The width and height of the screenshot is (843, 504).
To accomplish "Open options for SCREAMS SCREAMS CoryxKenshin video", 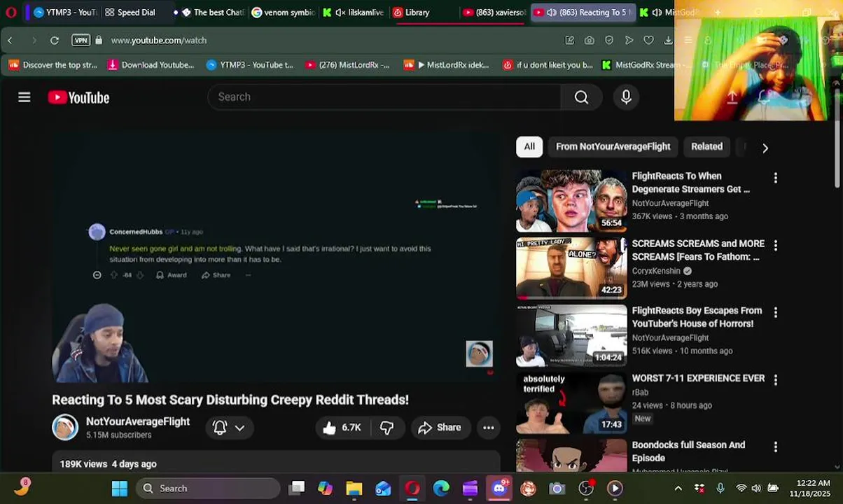I will point(775,245).
